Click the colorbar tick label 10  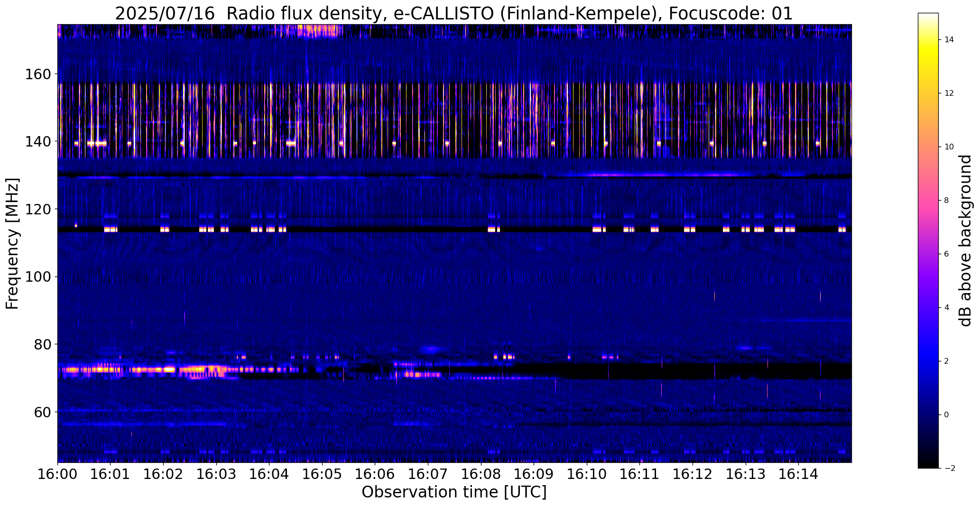pyautogui.click(x=949, y=147)
